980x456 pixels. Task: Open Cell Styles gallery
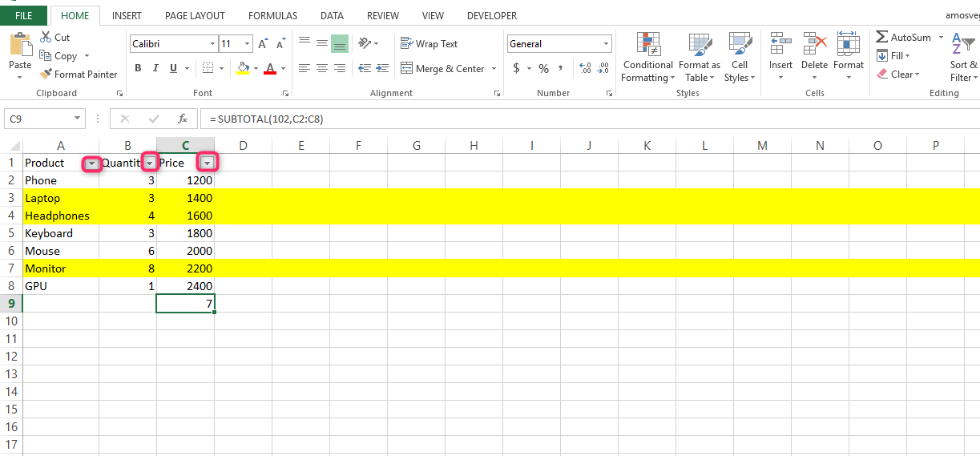click(x=739, y=58)
